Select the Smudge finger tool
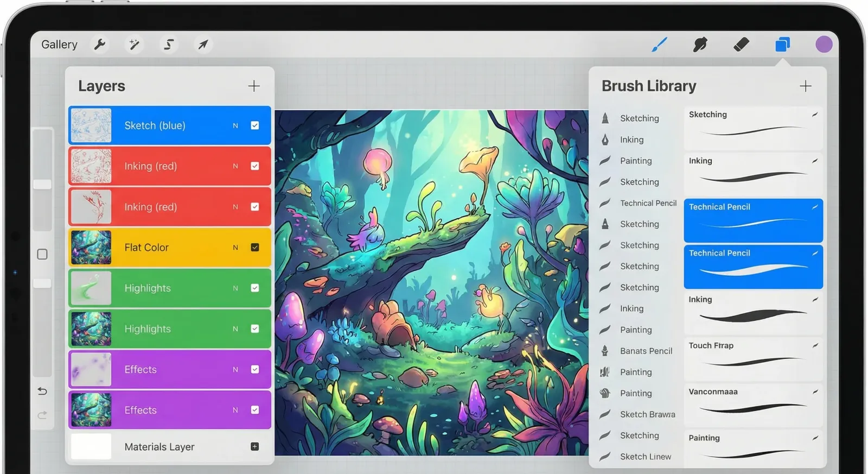 pyautogui.click(x=700, y=45)
